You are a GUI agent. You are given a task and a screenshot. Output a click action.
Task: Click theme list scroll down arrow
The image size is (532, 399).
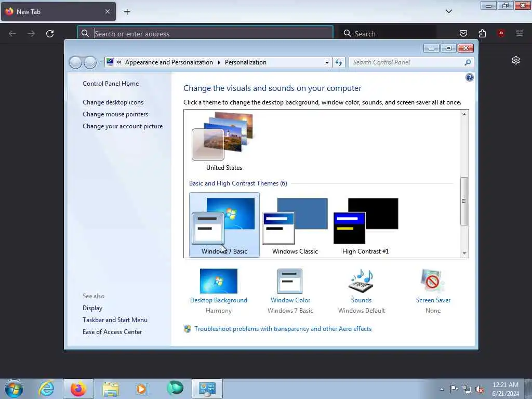[x=464, y=253]
